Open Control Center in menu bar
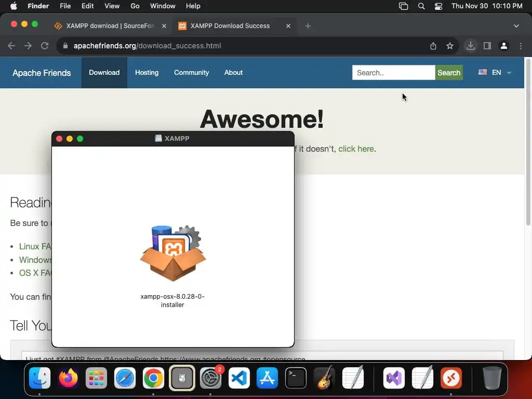Screen dimensions: 532x399 coord(438,6)
